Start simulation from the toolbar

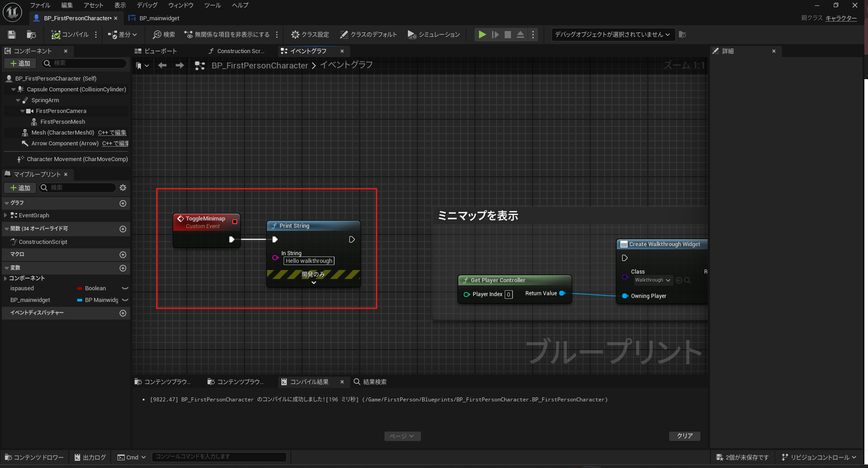(434, 35)
